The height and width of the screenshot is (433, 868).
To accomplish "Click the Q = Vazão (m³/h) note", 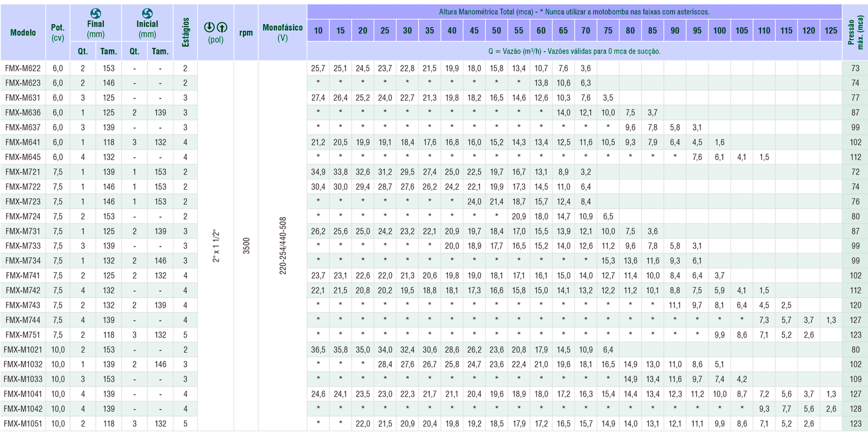I will pos(575,51).
